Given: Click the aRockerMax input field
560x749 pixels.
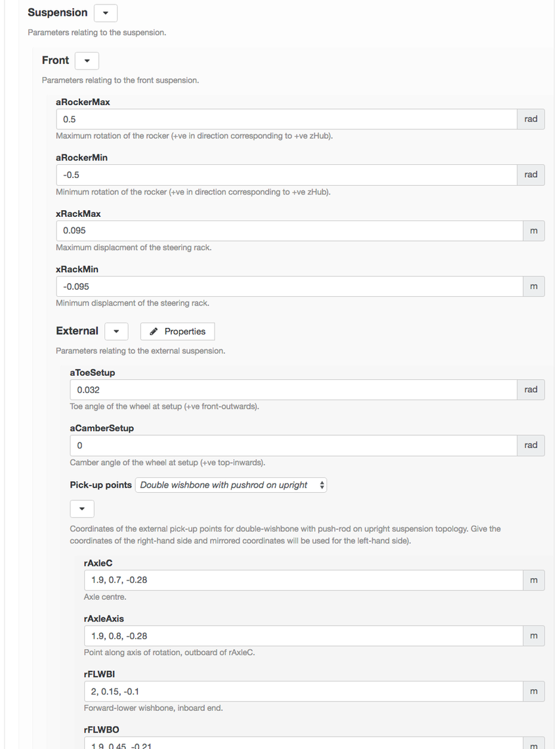Looking at the screenshot, I should (286, 120).
